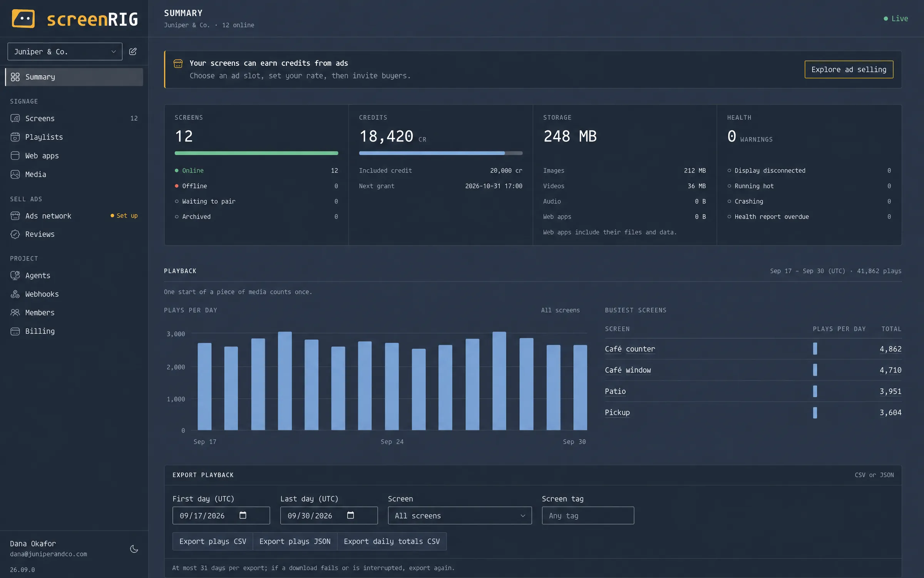Toggle dark mode with the moon icon
This screenshot has height=578, width=924.
click(134, 549)
